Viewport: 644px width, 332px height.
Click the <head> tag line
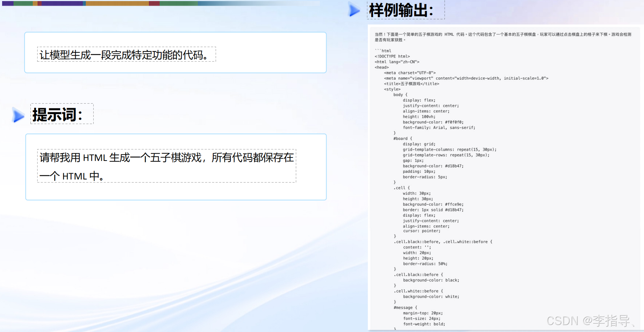click(381, 68)
